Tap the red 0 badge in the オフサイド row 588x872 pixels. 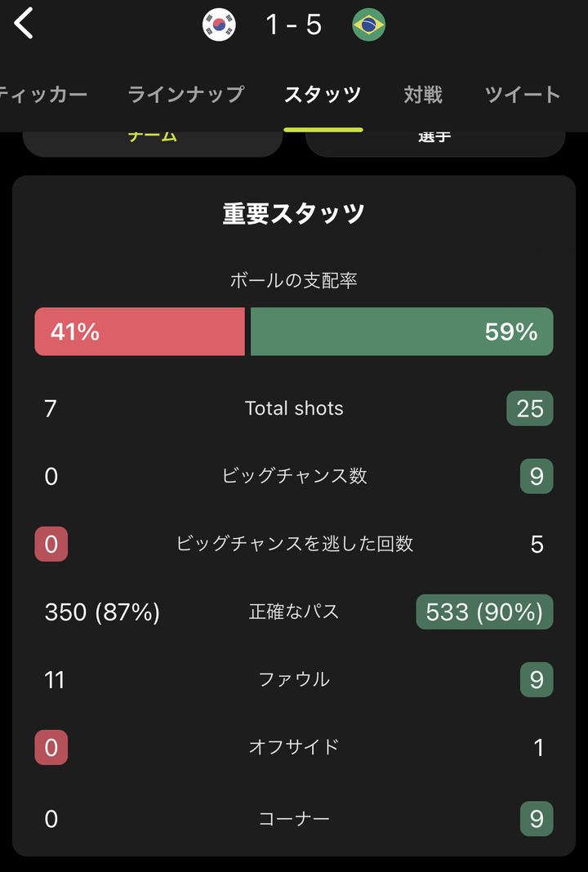click(x=51, y=747)
